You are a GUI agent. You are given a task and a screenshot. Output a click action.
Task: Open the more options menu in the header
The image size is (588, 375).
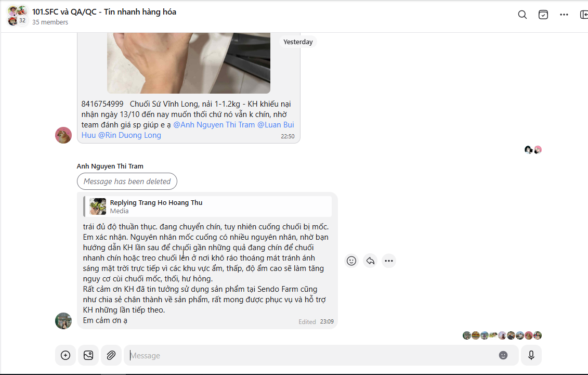pos(564,15)
